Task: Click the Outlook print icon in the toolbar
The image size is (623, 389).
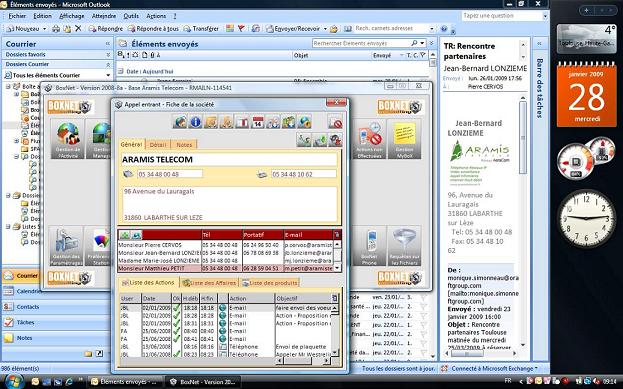Action: click(x=56, y=29)
